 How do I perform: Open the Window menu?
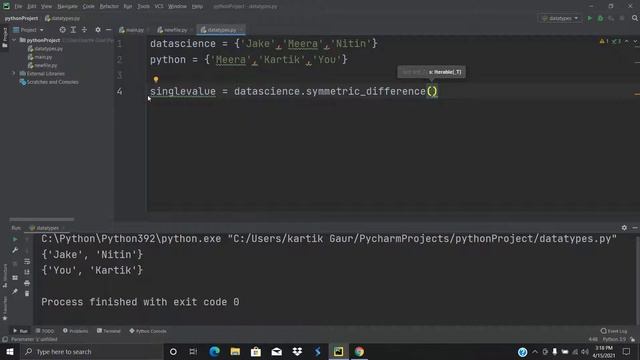point(177,7)
